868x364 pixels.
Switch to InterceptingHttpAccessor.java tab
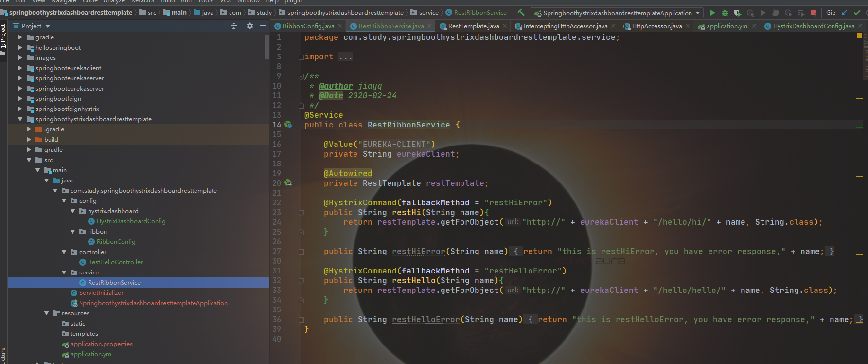coord(566,26)
